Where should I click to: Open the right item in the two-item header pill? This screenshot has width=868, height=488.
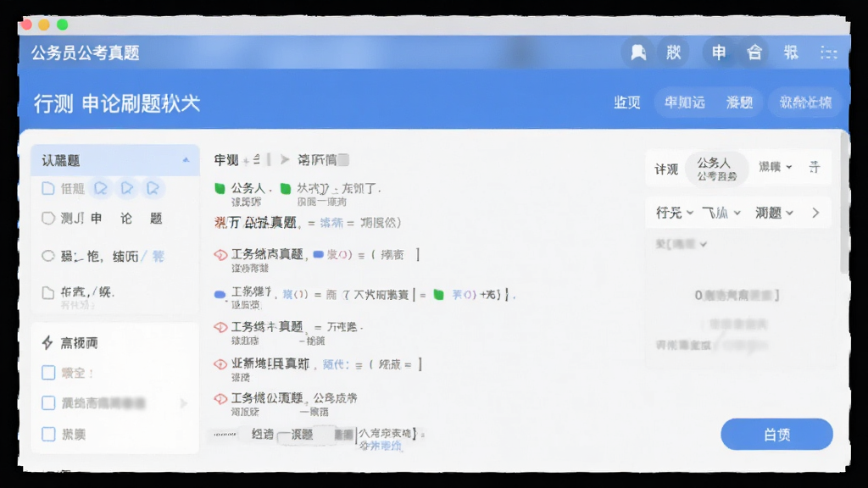(739, 103)
